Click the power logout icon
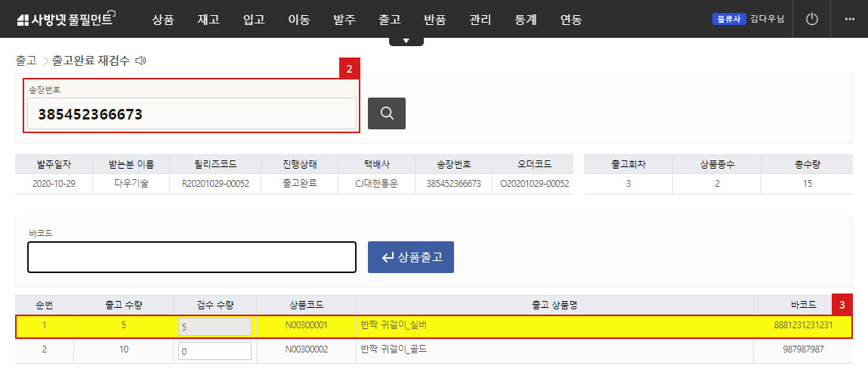Viewport: 868px width, 385px height. point(811,20)
